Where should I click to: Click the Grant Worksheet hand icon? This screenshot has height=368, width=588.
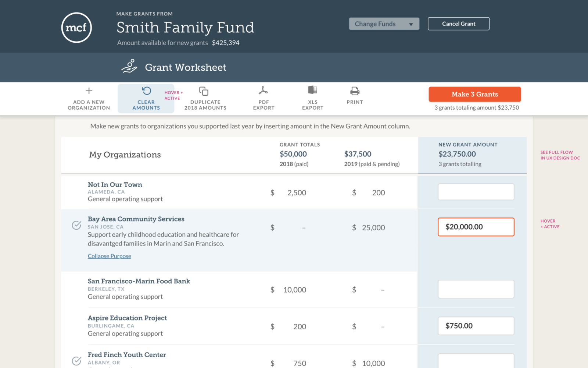(129, 66)
